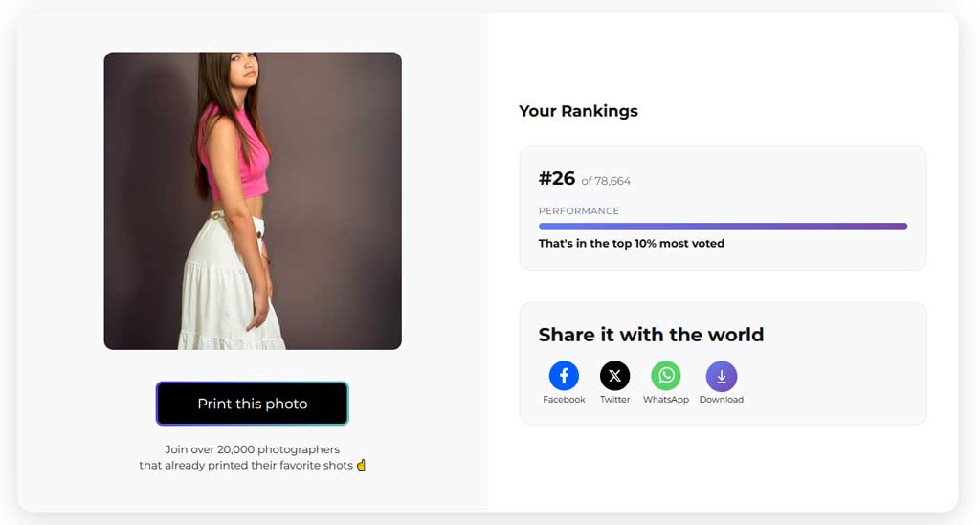Click the Share it with the world heading
The width and height of the screenshot is (980, 525).
[651, 335]
